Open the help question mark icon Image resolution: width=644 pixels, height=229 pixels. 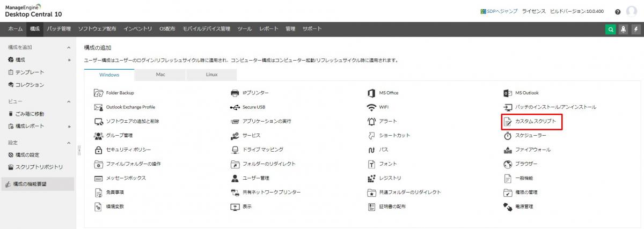point(618,12)
